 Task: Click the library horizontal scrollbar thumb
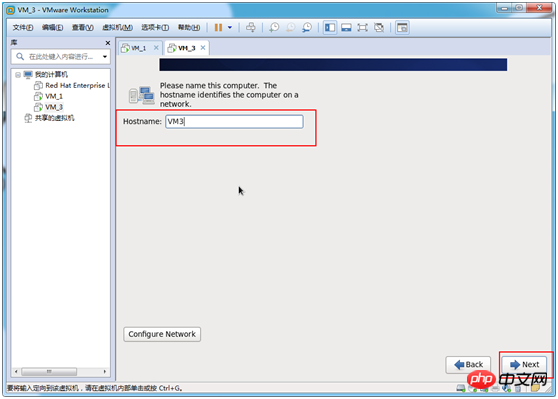pos(49,372)
